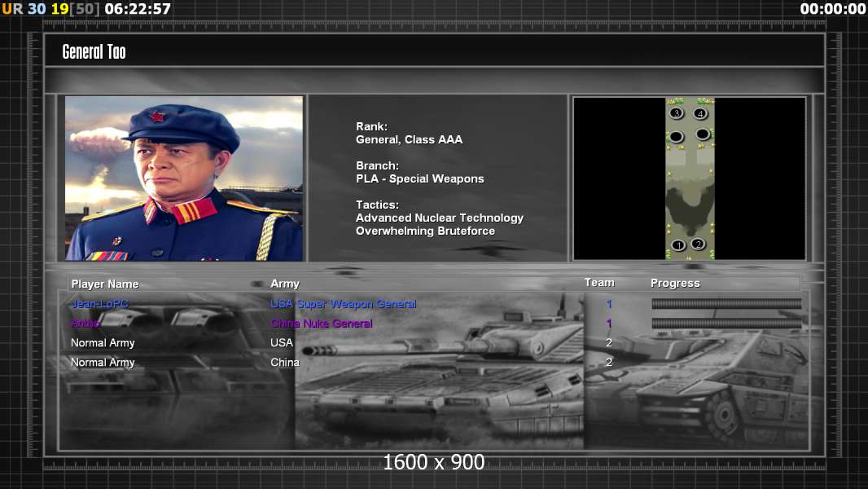Screen dimensions: 868x489
Task: Click the USA army cell
Action: (282, 343)
